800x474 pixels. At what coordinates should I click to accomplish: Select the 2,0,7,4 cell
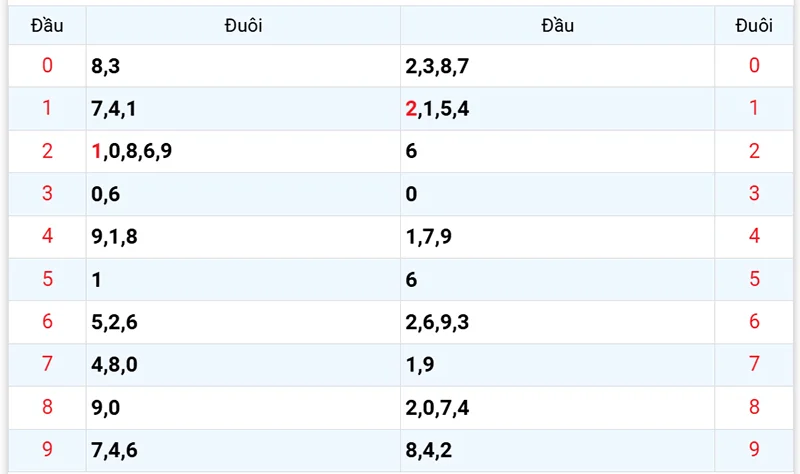[x=437, y=408]
